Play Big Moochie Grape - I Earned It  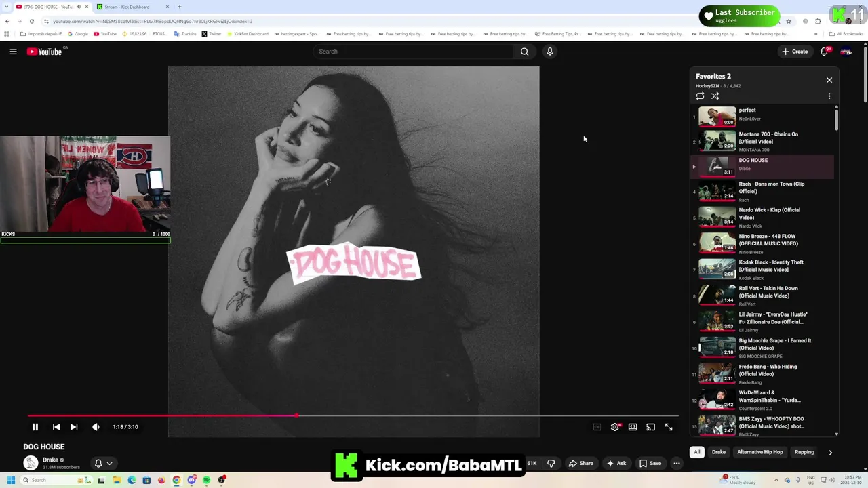click(x=762, y=348)
